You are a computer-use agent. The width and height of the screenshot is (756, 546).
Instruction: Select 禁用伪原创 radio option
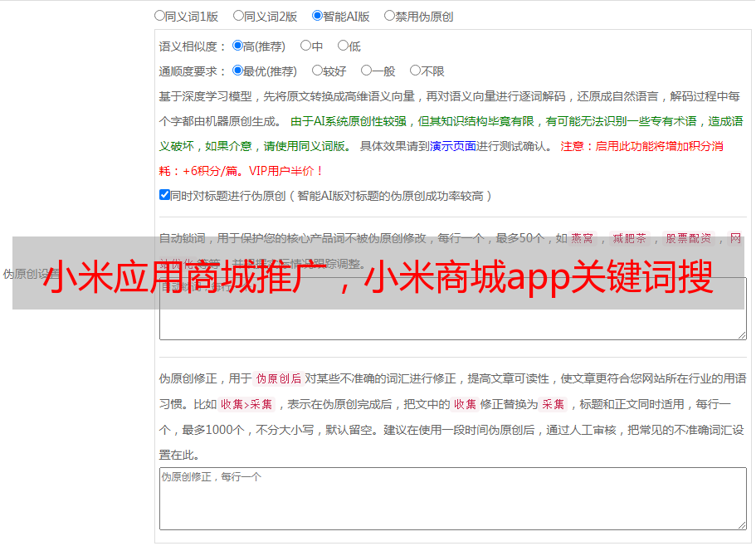pos(389,16)
